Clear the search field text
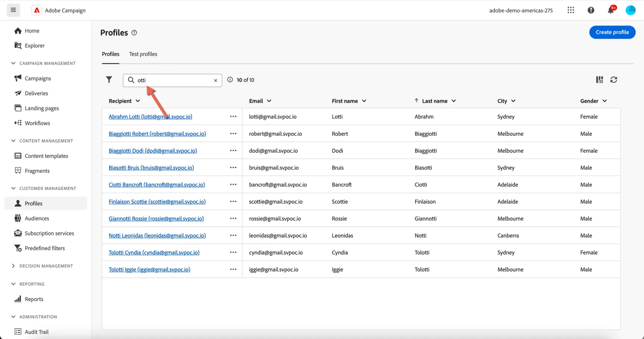 coord(215,80)
